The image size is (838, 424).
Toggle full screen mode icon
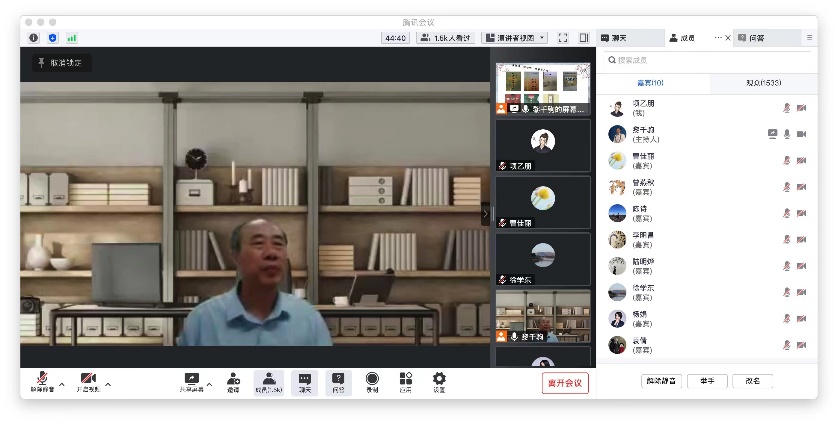click(x=563, y=38)
